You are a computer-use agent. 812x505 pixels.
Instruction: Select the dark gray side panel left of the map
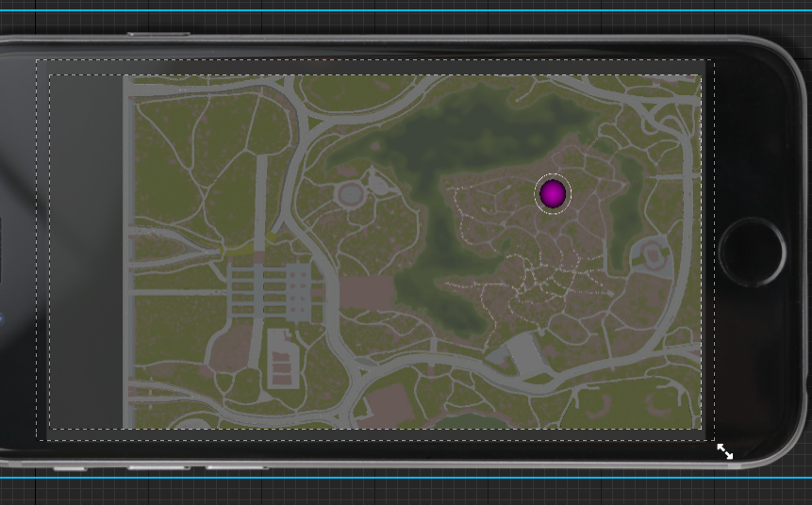click(86, 252)
